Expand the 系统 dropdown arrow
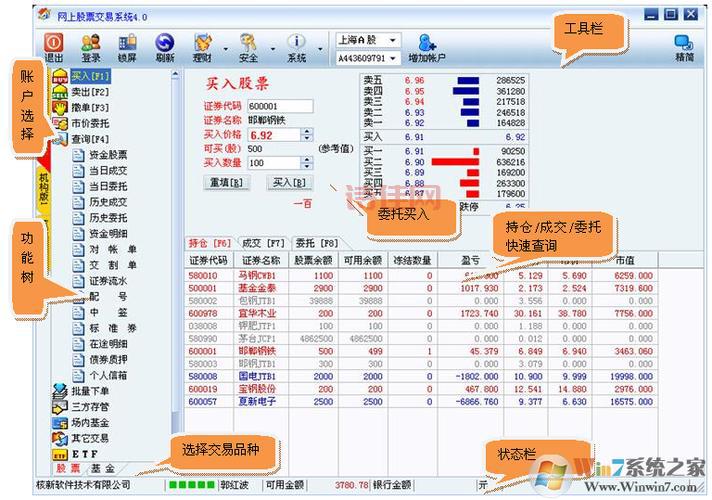 (x=320, y=49)
